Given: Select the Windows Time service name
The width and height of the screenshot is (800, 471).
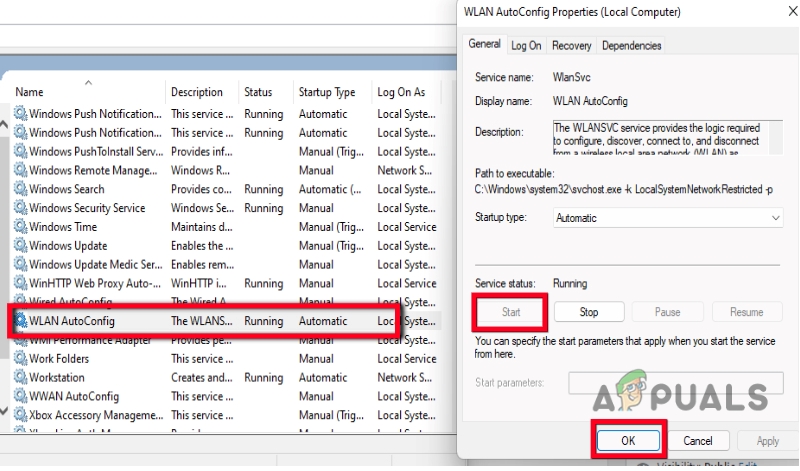Looking at the screenshot, I should tap(63, 227).
